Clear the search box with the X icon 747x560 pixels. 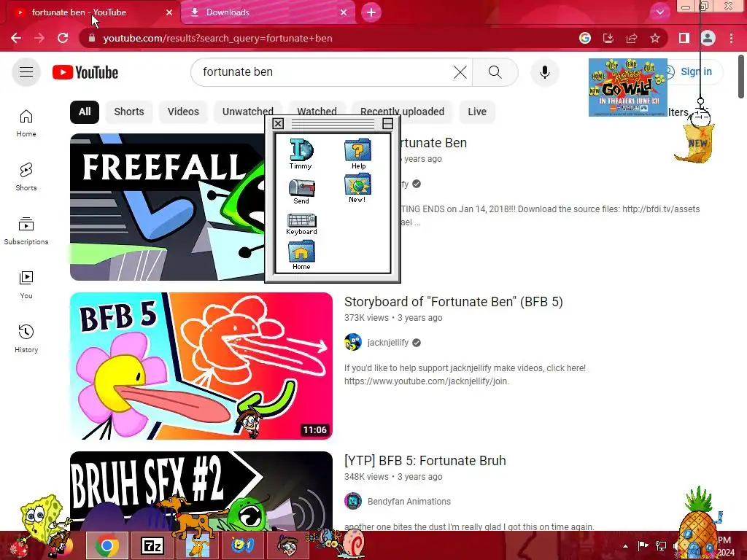pos(460,72)
